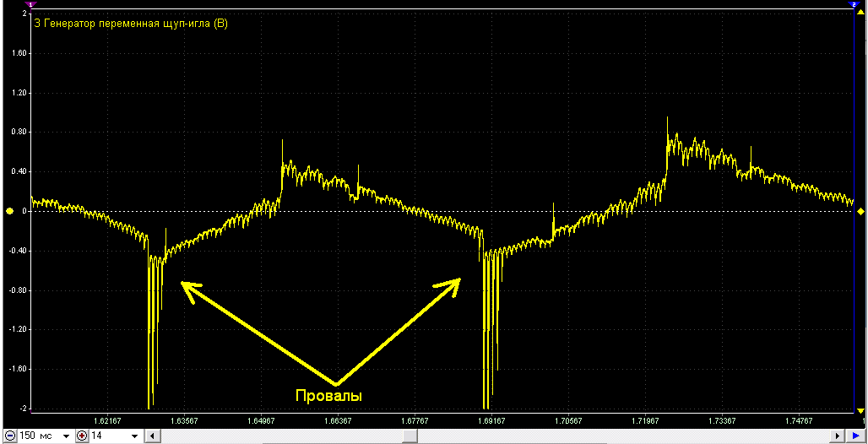
Task: Click the horizontal scrollbar thumb
Action: point(410,436)
